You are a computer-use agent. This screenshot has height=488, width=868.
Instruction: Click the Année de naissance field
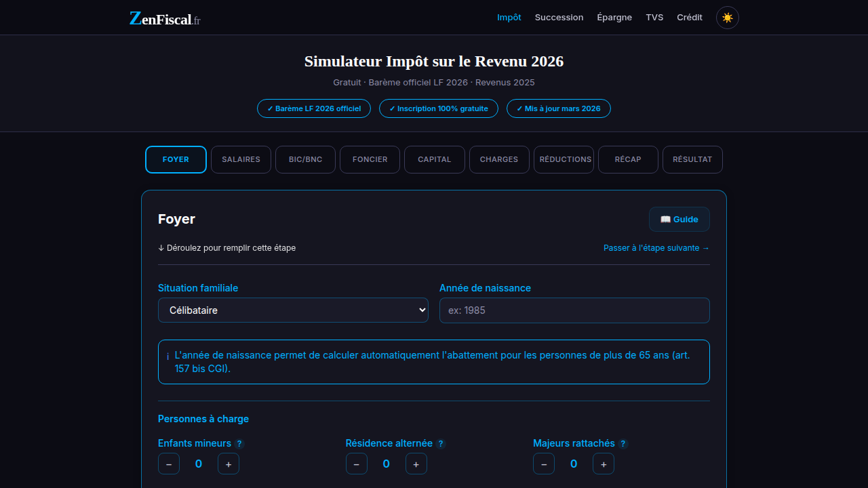574,310
